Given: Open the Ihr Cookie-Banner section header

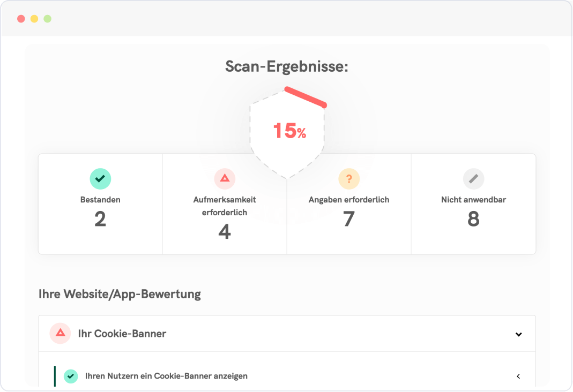Looking at the screenshot, I should 287,334.
